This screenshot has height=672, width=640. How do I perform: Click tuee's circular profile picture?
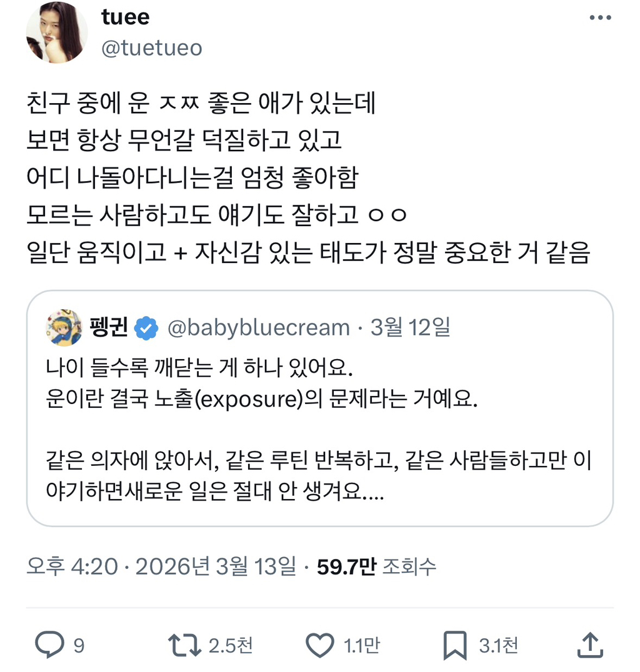point(57,32)
